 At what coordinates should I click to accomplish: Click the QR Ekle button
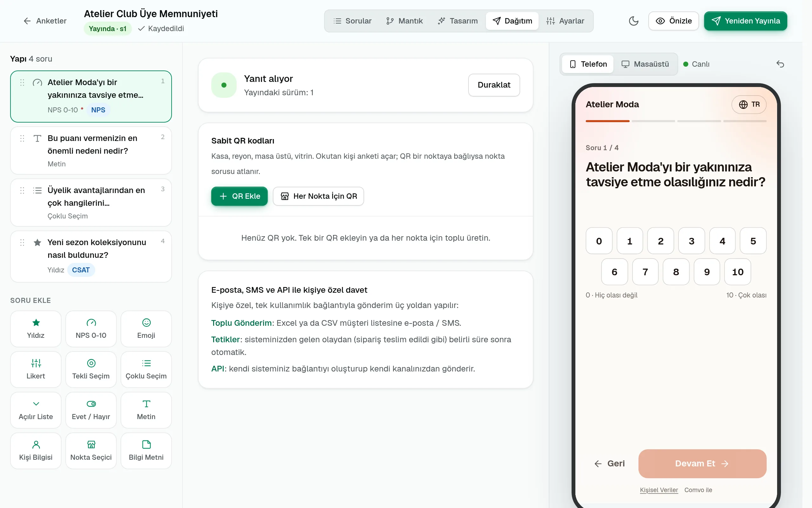tap(239, 196)
